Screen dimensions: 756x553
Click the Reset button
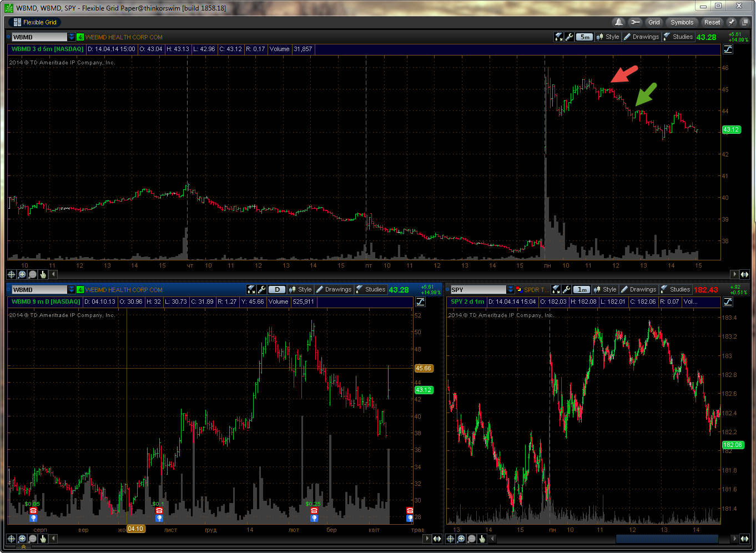[712, 22]
